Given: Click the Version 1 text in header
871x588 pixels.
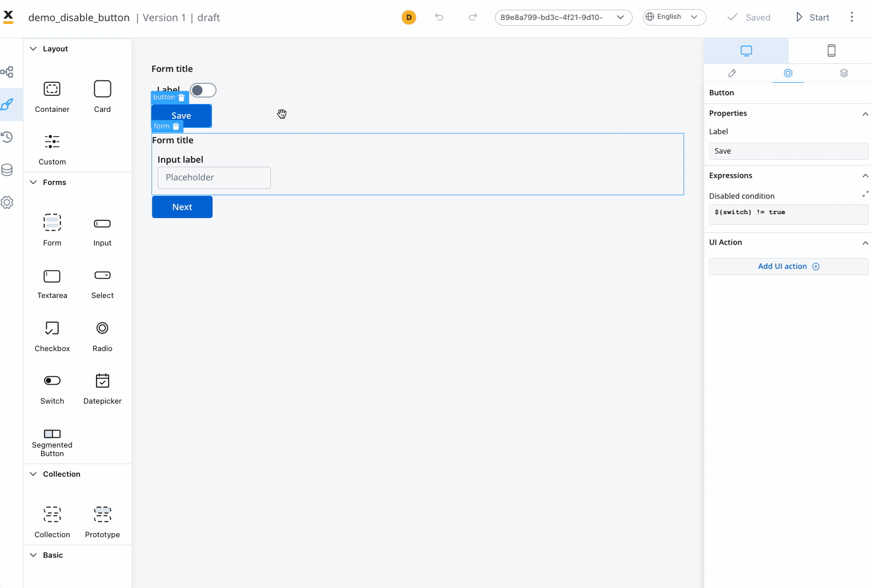Looking at the screenshot, I should point(164,18).
